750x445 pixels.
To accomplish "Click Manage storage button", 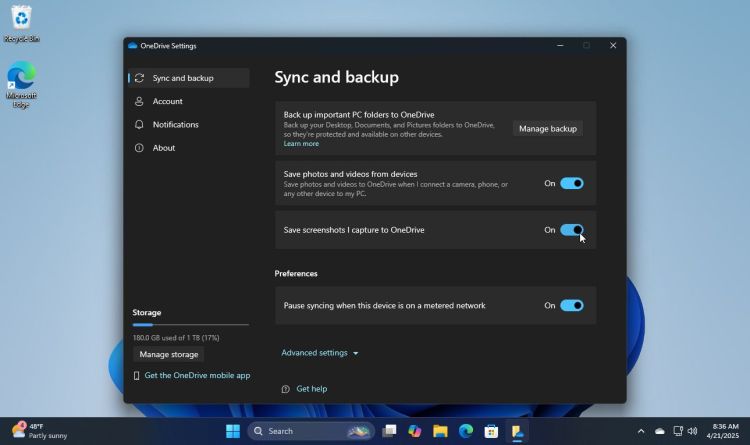I will (169, 355).
